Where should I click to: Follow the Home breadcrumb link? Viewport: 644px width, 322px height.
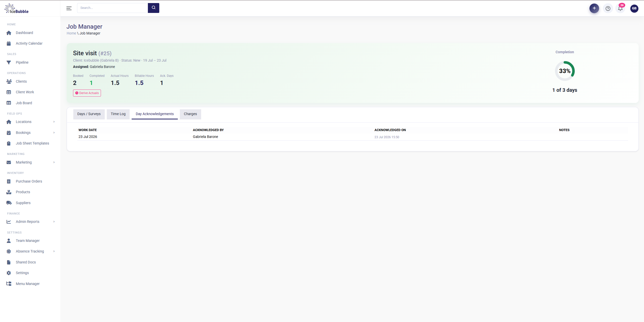pyautogui.click(x=71, y=33)
